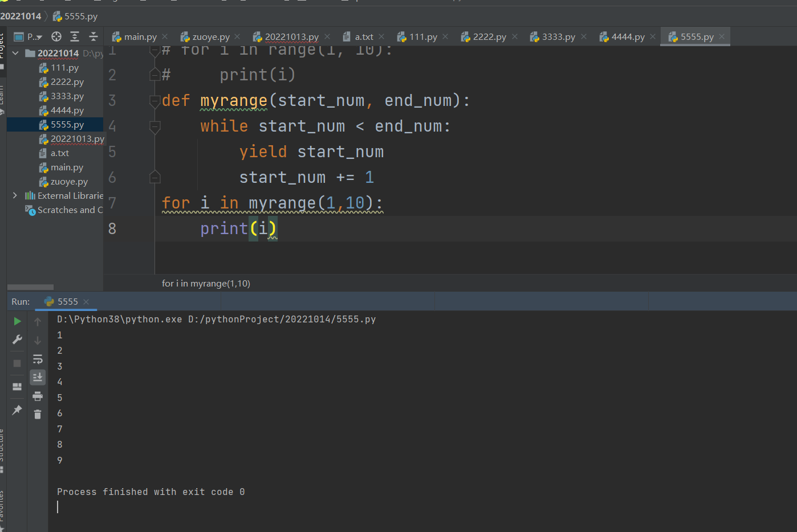
Task: Click 'Process finished with exit code 0' text
Action: tap(151, 492)
